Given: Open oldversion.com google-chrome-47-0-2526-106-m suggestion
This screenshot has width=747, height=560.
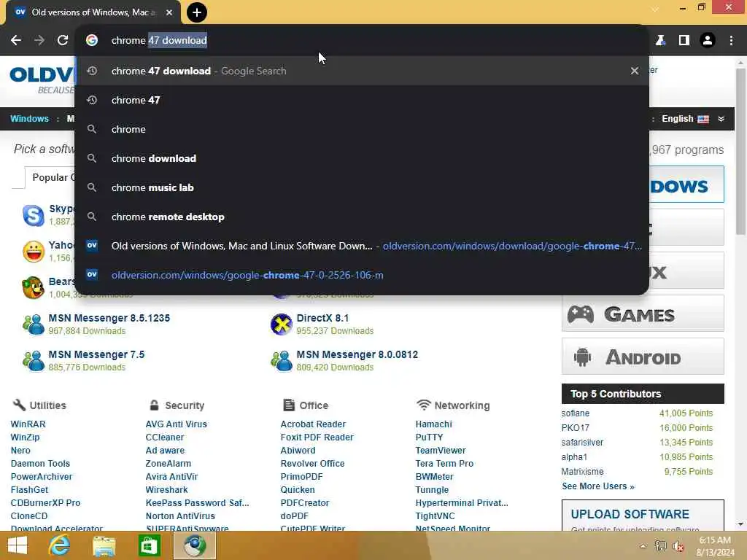Looking at the screenshot, I should tap(362, 275).
